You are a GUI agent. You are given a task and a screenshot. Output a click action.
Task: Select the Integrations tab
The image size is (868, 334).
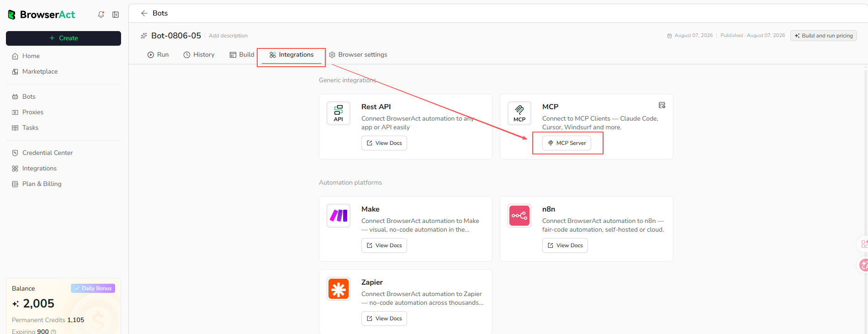(x=291, y=55)
